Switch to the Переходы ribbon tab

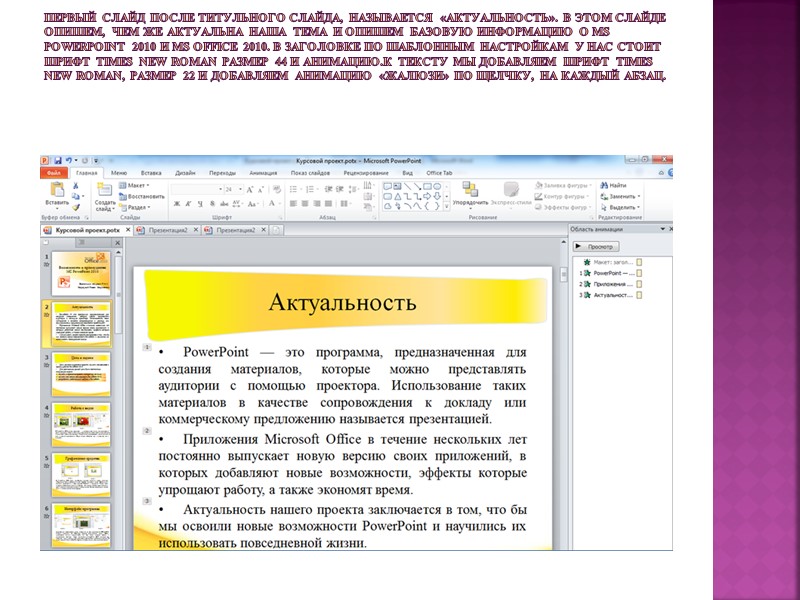coord(222,173)
